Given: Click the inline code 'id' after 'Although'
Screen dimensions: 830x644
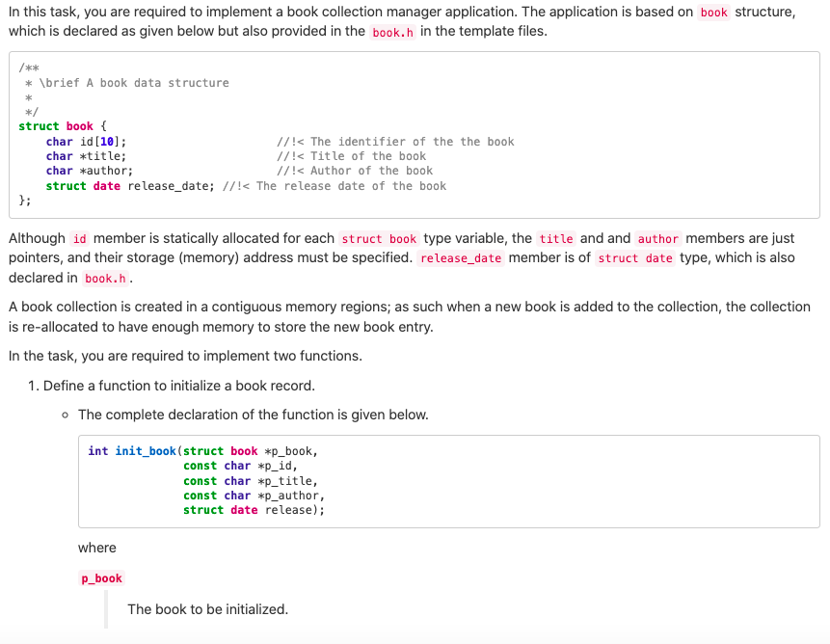Looking at the screenshot, I should coord(79,239).
